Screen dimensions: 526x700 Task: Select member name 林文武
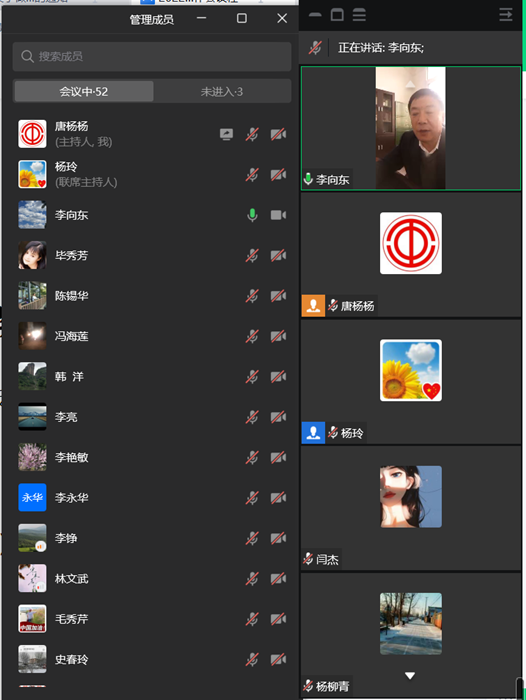[x=71, y=579]
